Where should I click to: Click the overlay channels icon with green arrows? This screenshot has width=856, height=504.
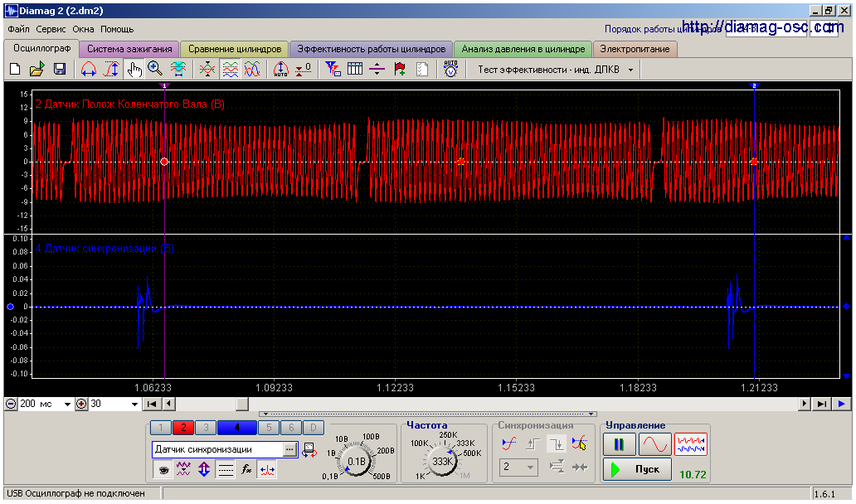(x=207, y=70)
